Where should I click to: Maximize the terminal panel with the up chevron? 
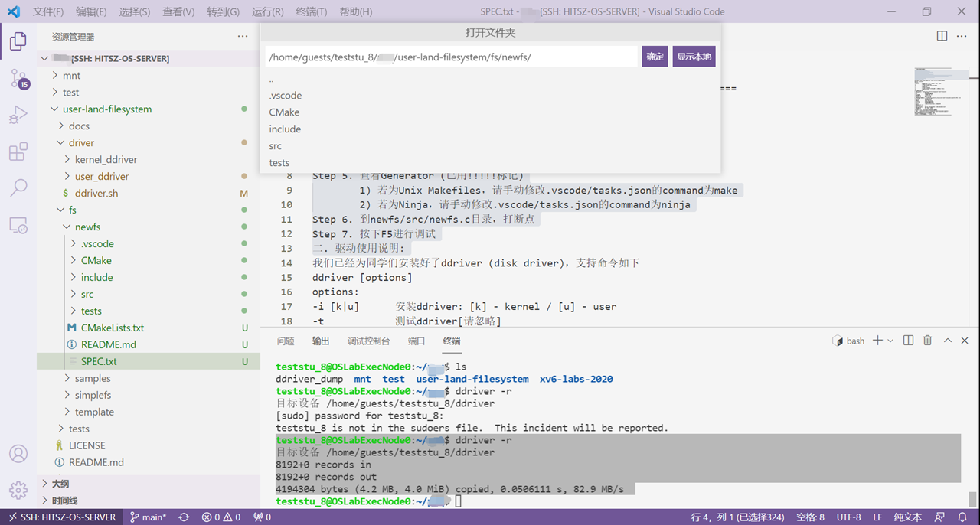(947, 341)
